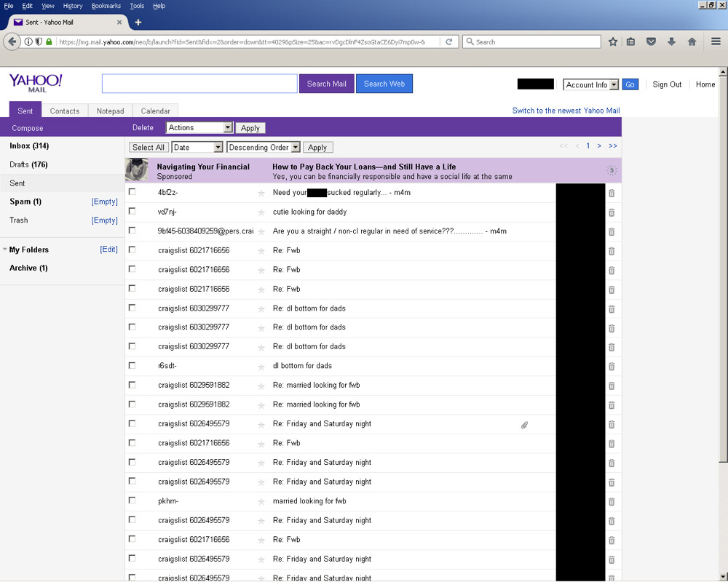The image size is (728, 582).
Task: Open the sponsored ad thumbnail image
Action: pos(137,170)
